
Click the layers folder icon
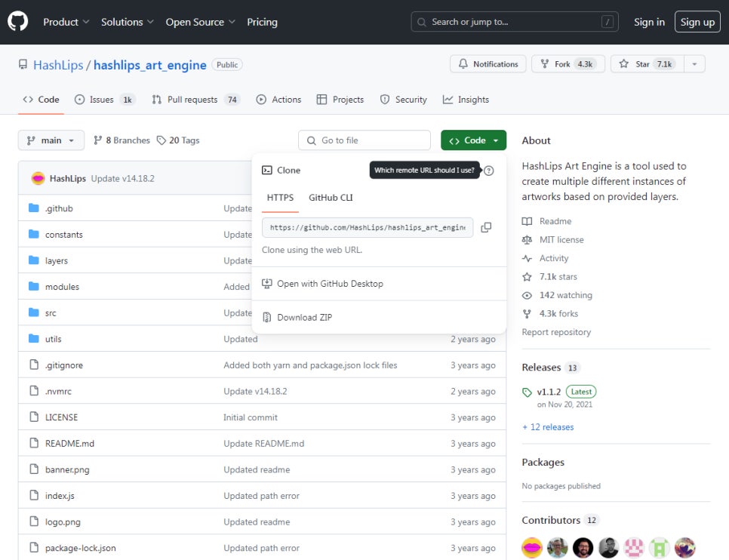(x=33, y=260)
